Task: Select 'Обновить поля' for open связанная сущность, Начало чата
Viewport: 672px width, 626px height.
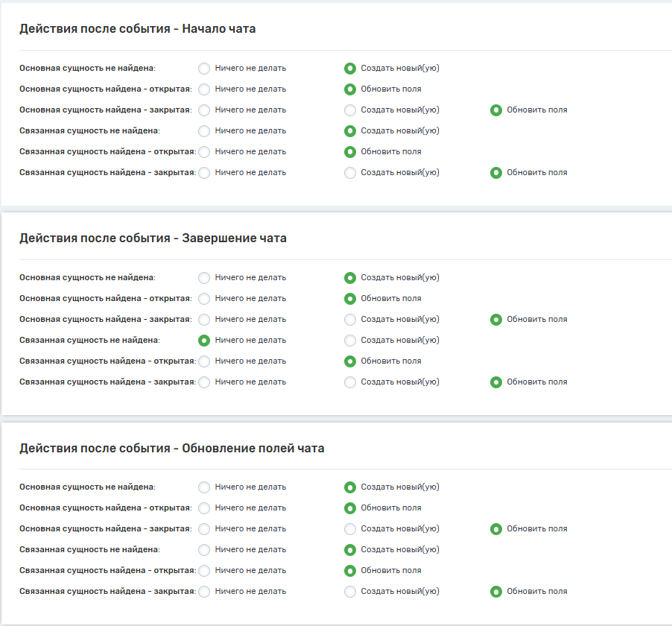Action: pos(350,152)
